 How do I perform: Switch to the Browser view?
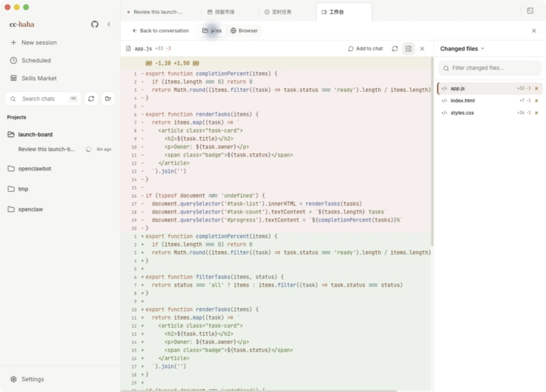[244, 31]
